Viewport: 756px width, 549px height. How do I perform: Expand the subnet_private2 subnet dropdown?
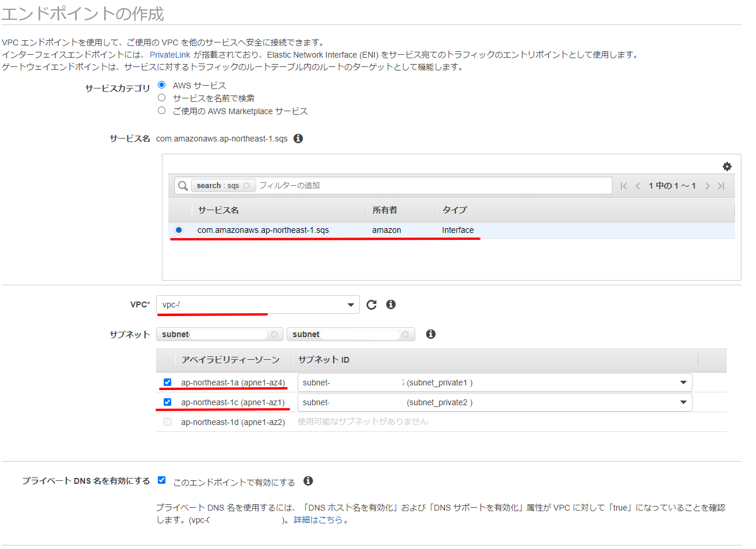coord(683,402)
